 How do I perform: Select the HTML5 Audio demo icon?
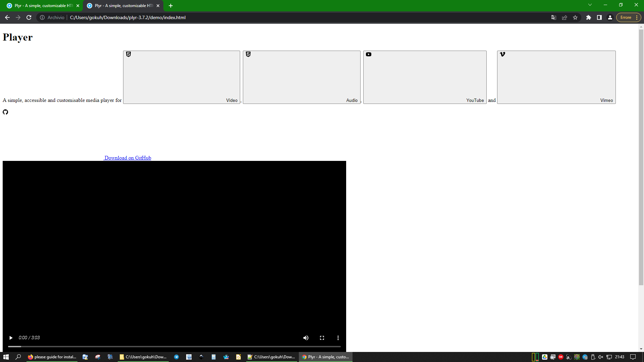pyautogui.click(x=248, y=54)
